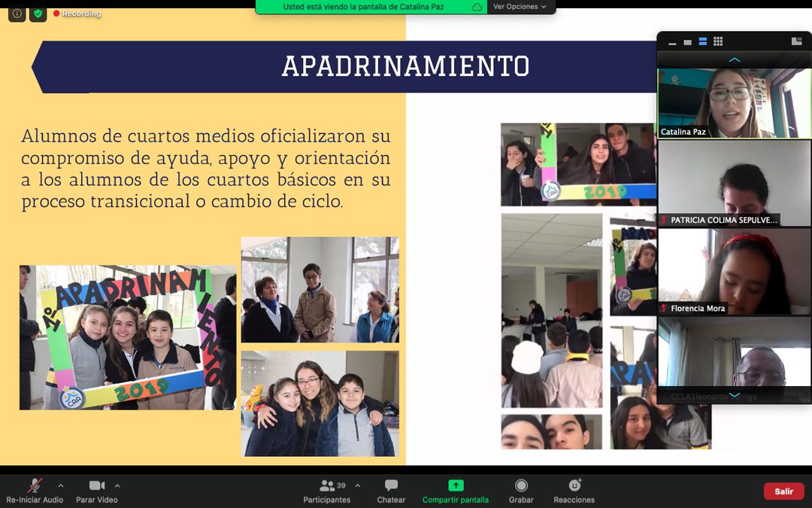The height and width of the screenshot is (508, 812).
Task: Select the vertical strip video layout
Action: click(702, 41)
